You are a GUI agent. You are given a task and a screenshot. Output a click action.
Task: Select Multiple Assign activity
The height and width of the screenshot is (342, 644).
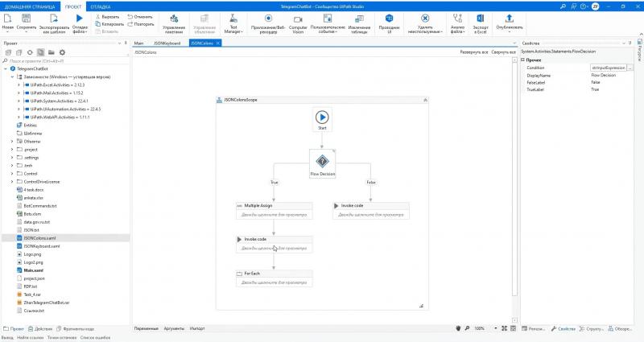(x=274, y=210)
